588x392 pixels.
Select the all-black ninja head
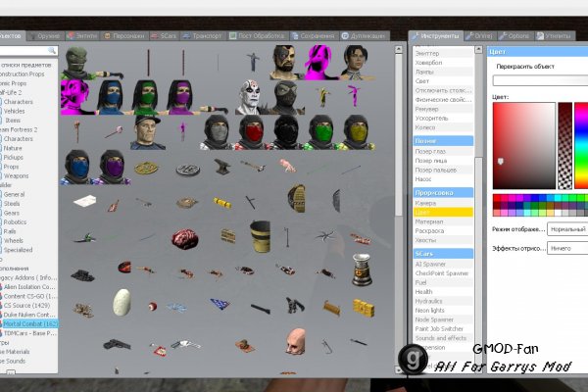[286, 132]
